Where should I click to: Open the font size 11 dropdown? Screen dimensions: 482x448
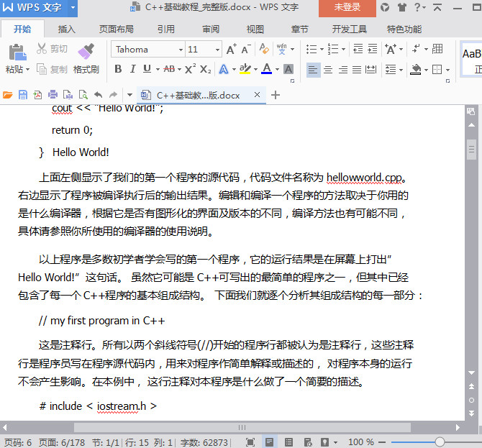217,50
